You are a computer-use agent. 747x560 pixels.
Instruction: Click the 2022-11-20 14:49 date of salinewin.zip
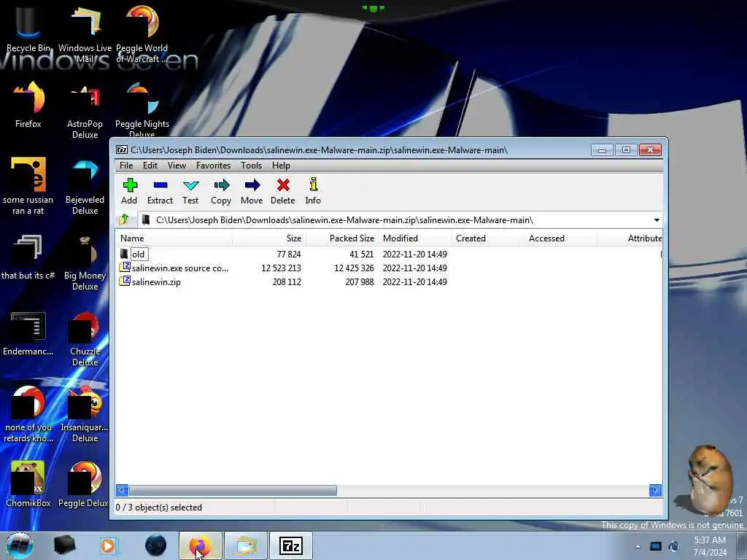pyautogui.click(x=415, y=282)
